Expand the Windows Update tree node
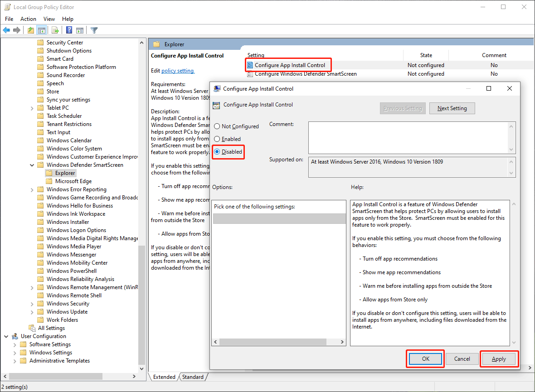 click(32, 312)
